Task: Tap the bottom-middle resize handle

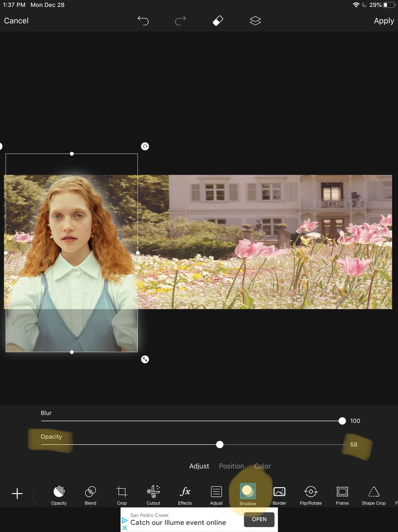Action: click(x=72, y=352)
